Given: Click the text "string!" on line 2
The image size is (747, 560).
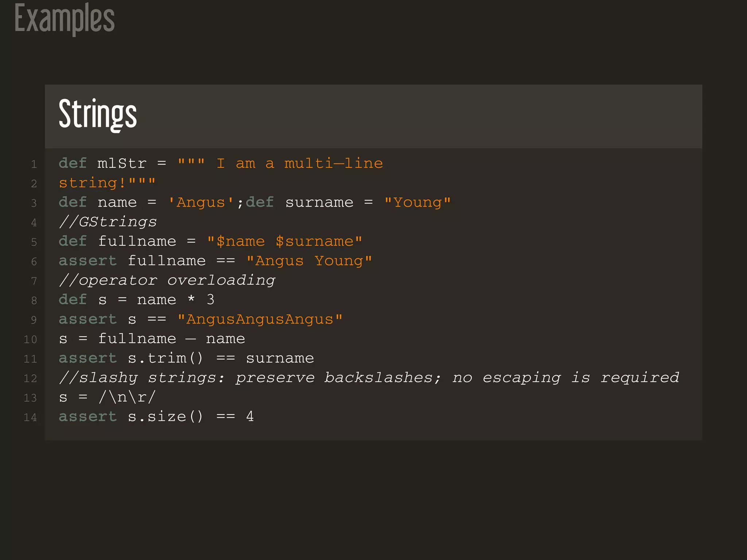Looking at the screenshot, I should tap(93, 183).
